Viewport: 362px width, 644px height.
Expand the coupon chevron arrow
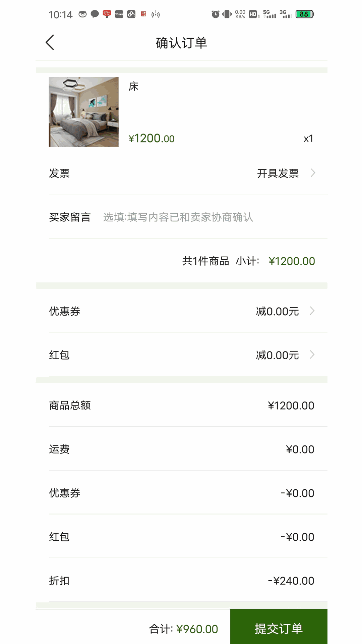click(x=312, y=311)
